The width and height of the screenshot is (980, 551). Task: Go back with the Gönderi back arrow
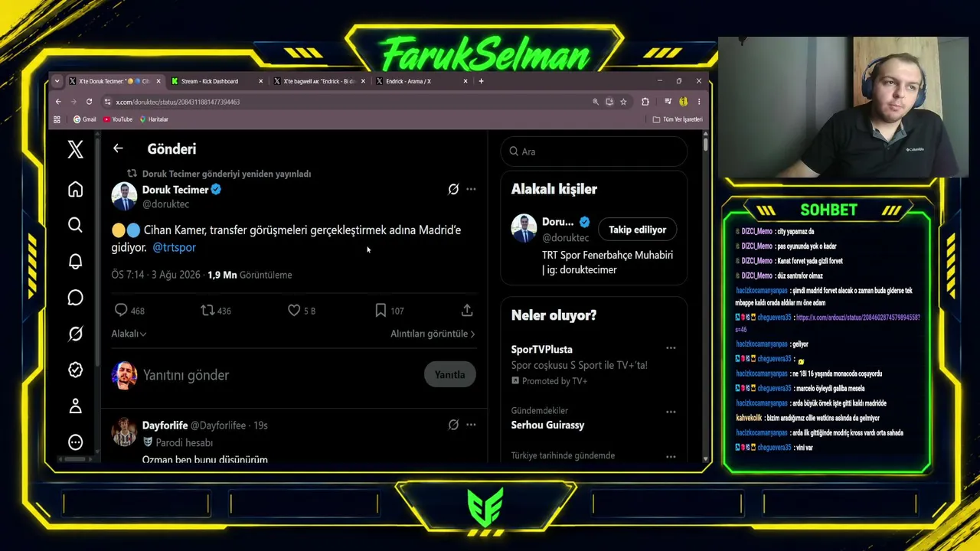tap(117, 148)
